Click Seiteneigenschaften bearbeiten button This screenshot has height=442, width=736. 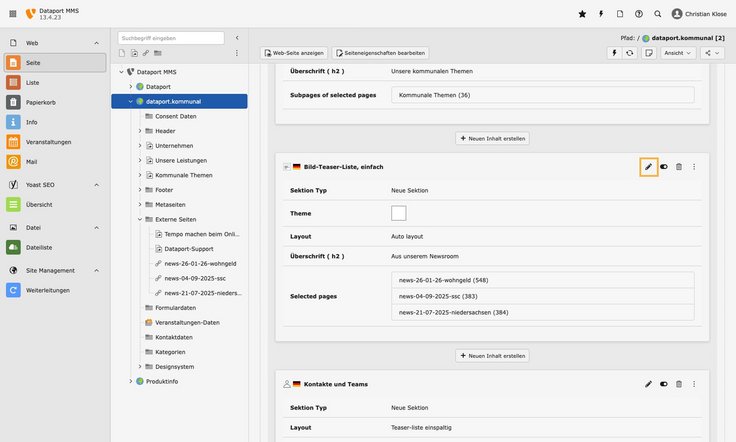[381, 52]
